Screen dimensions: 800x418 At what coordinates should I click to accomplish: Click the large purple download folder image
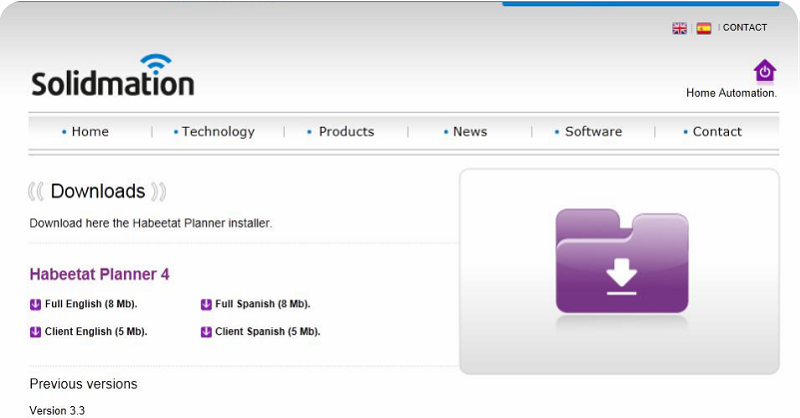coord(621,261)
